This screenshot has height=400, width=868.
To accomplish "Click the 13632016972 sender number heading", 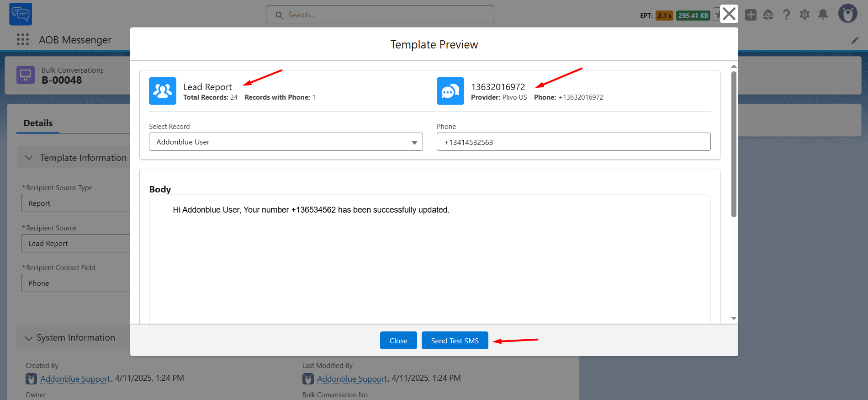I will pyautogui.click(x=498, y=87).
